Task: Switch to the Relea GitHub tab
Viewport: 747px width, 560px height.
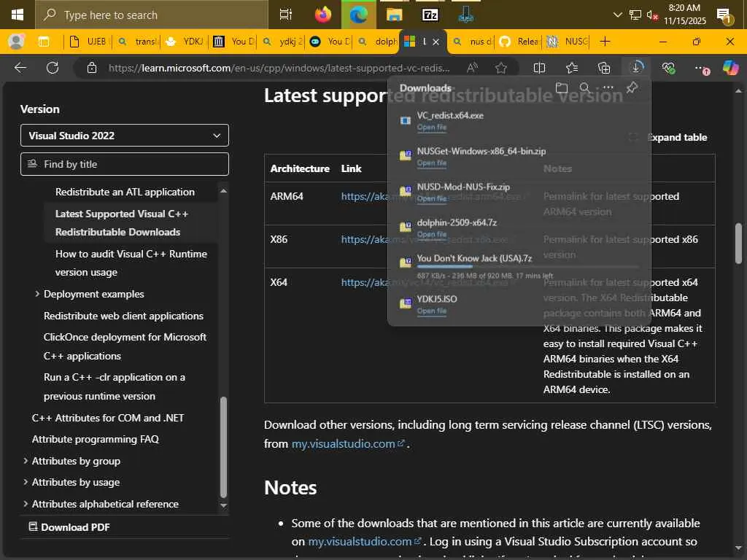Action: [519, 42]
